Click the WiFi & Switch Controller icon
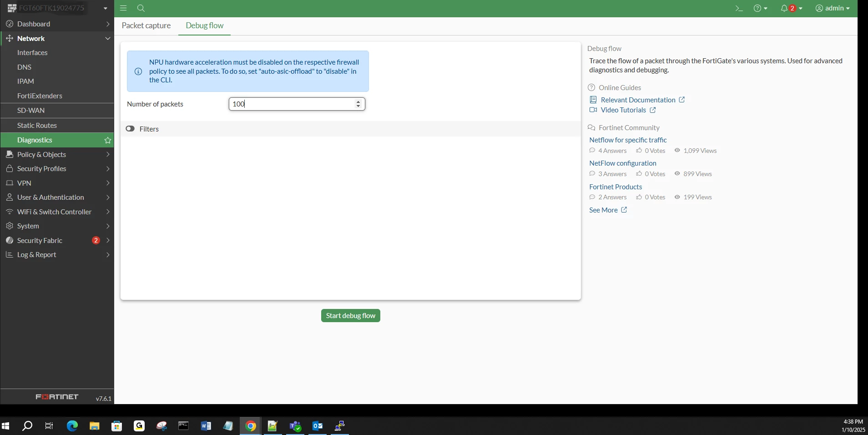 point(10,212)
